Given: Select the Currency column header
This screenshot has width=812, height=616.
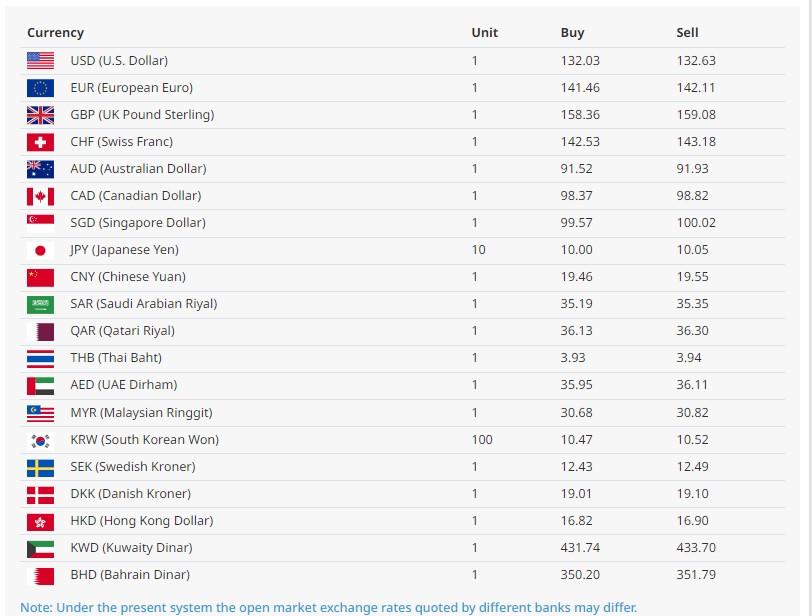Looking at the screenshot, I should 55,33.
